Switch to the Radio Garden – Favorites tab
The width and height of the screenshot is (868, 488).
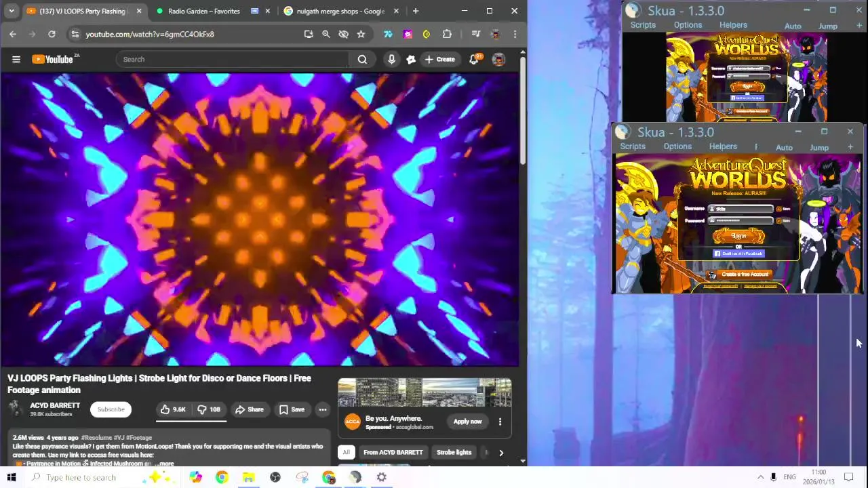pyautogui.click(x=203, y=11)
